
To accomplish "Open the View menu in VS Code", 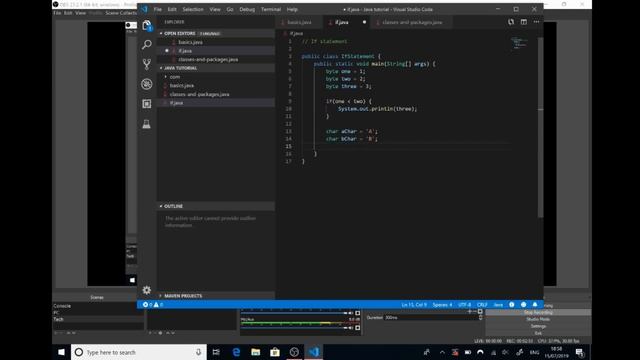I will tap(215, 9).
